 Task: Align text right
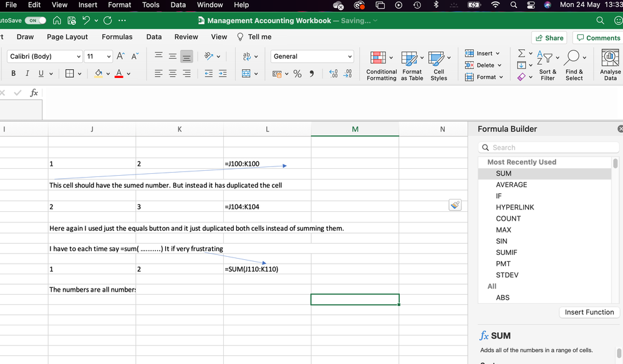186,74
